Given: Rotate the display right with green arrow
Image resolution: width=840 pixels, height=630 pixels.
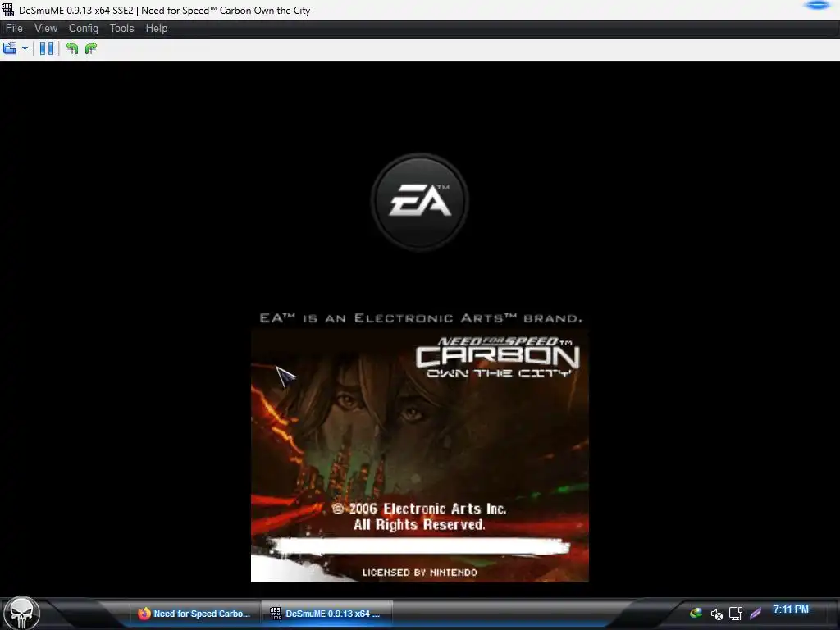Looking at the screenshot, I should (91, 48).
